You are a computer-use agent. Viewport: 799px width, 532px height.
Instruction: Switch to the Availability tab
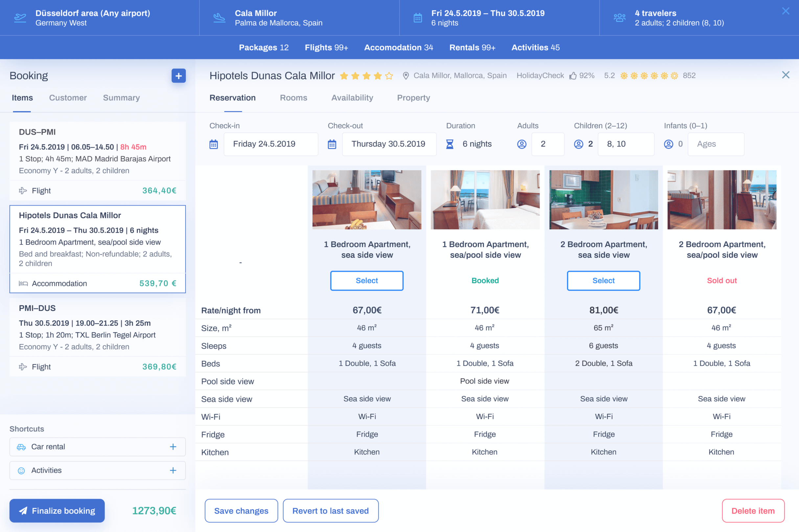click(x=352, y=98)
